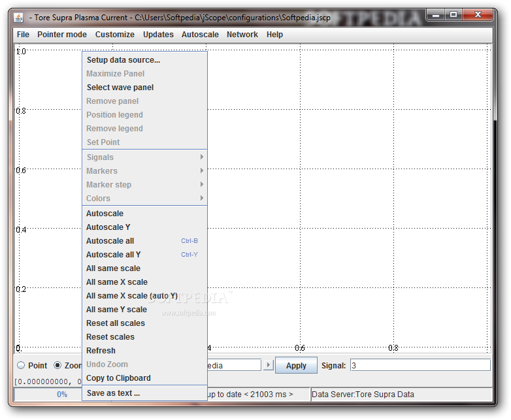Expand the Marker step submenu
Viewport: 511px width, 420px height.
144,184
